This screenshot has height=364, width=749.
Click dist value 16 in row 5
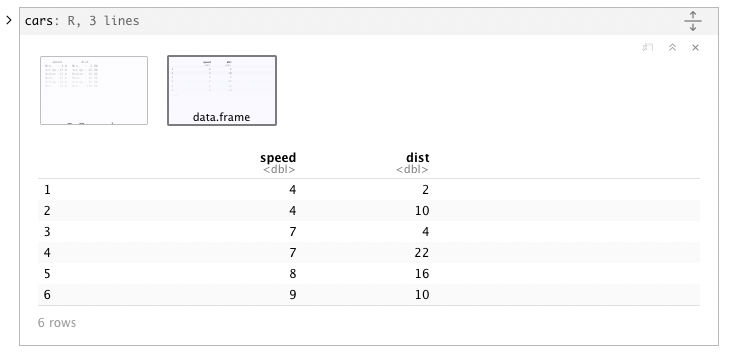[x=421, y=274]
